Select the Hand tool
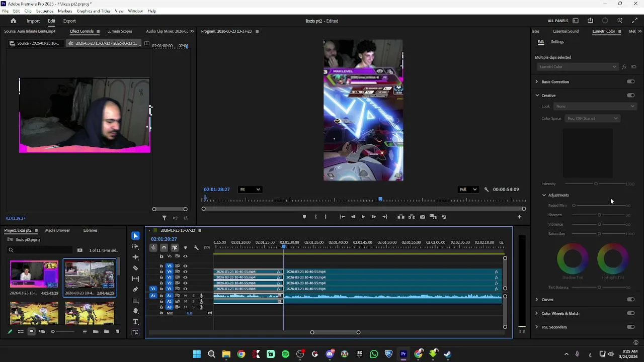This screenshot has width=644, height=362. coord(135,311)
